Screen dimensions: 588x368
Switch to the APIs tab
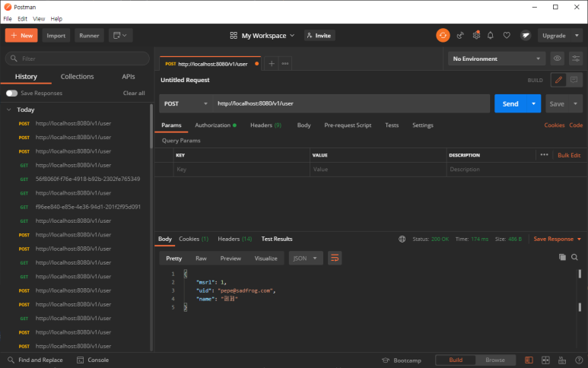pos(129,77)
